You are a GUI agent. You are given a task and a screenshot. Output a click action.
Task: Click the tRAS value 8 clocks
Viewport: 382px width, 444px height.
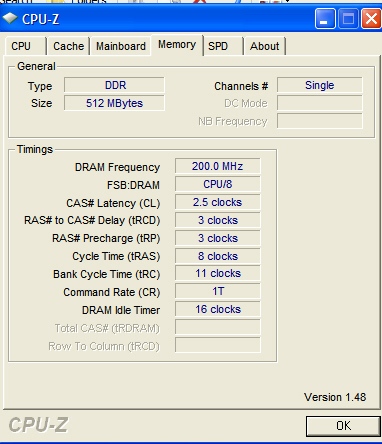click(218, 256)
